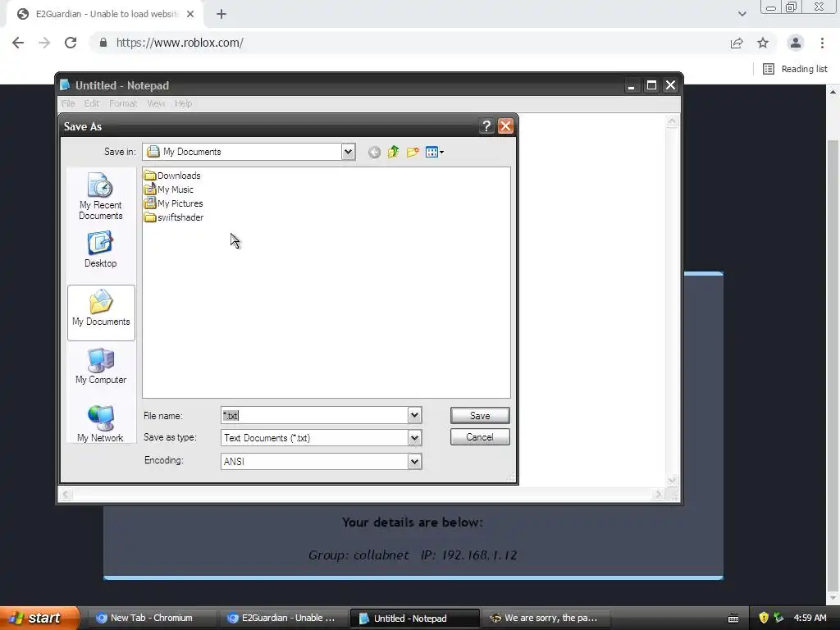The height and width of the screenshot is (630, 840).
Task: Click the 4:59 AM clock
Action: point(810,619)
